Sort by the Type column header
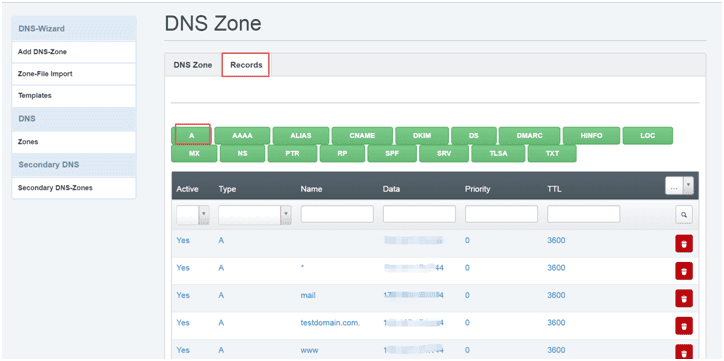Viewport: 724px width, 361px height. 227,189
